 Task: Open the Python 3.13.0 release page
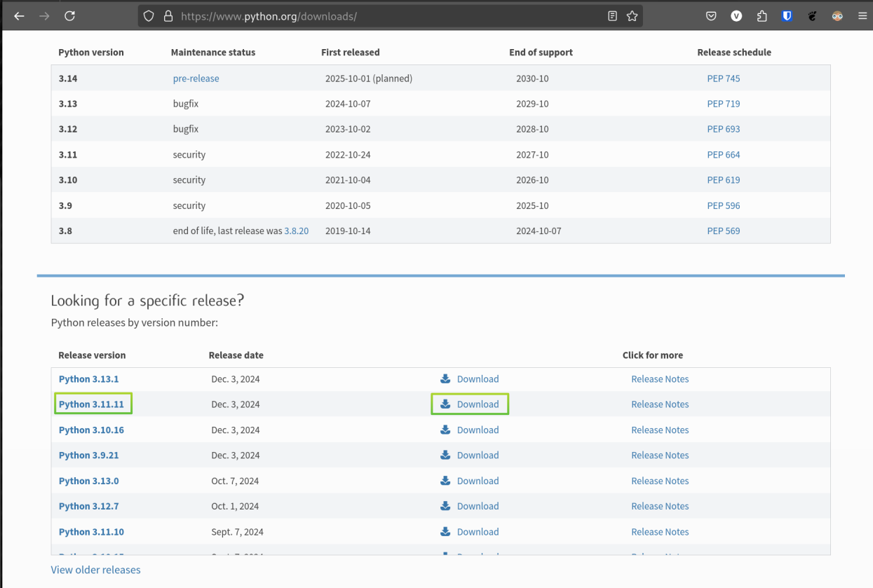click(88, 481)
